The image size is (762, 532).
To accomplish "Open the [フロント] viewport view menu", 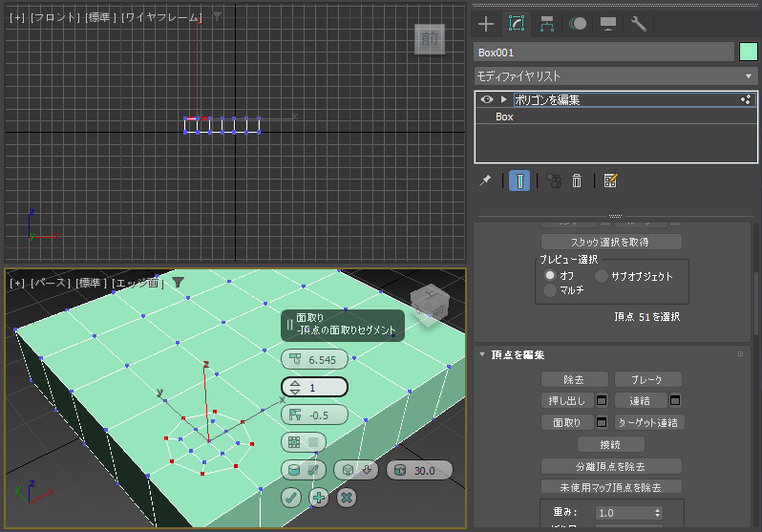I will (x=55, y=17).
